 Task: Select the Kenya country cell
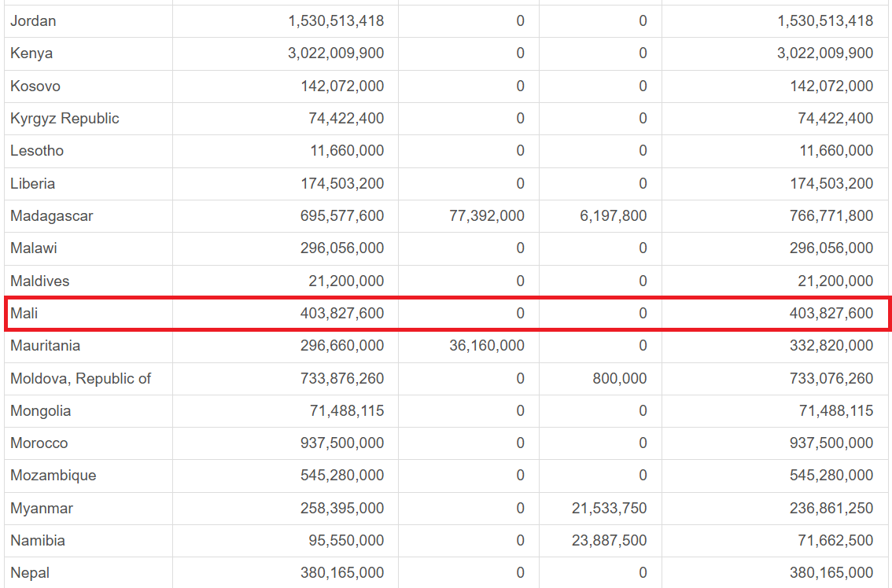coord(88,53)
